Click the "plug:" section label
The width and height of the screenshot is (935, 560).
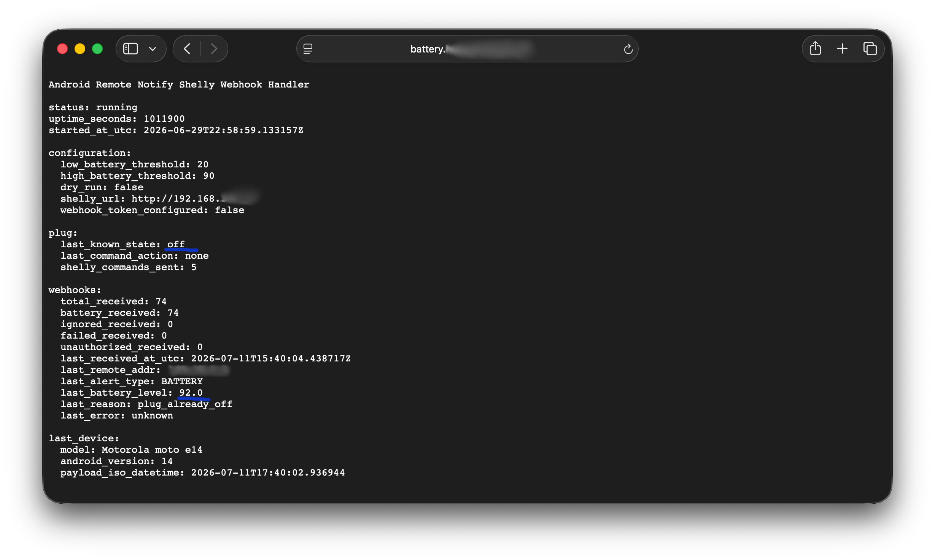tap(63, 233)
